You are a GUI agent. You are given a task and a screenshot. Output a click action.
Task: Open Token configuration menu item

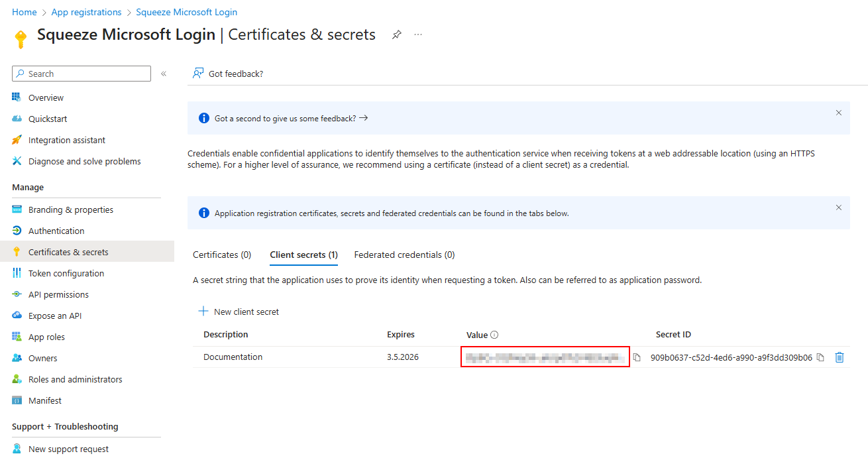pos(66,273)
